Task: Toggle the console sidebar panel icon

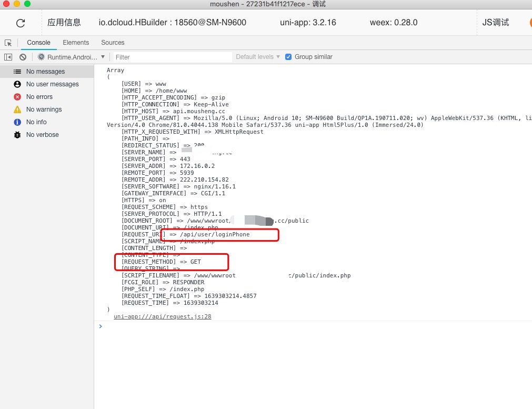Action: [8, 57]
